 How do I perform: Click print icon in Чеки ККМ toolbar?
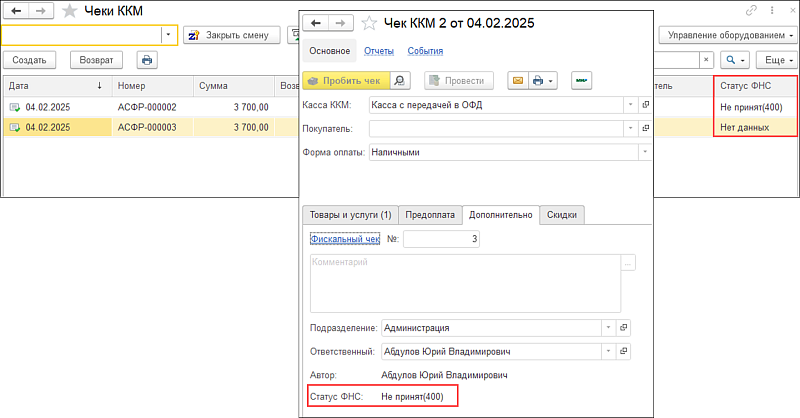tap(147, 60)
